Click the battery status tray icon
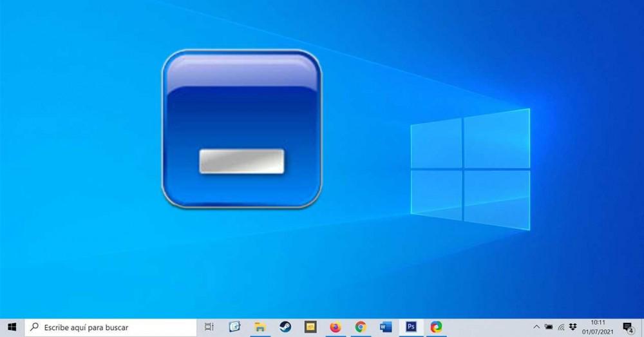The height and width of the screenshot is (337, 644). pos(549,327)
